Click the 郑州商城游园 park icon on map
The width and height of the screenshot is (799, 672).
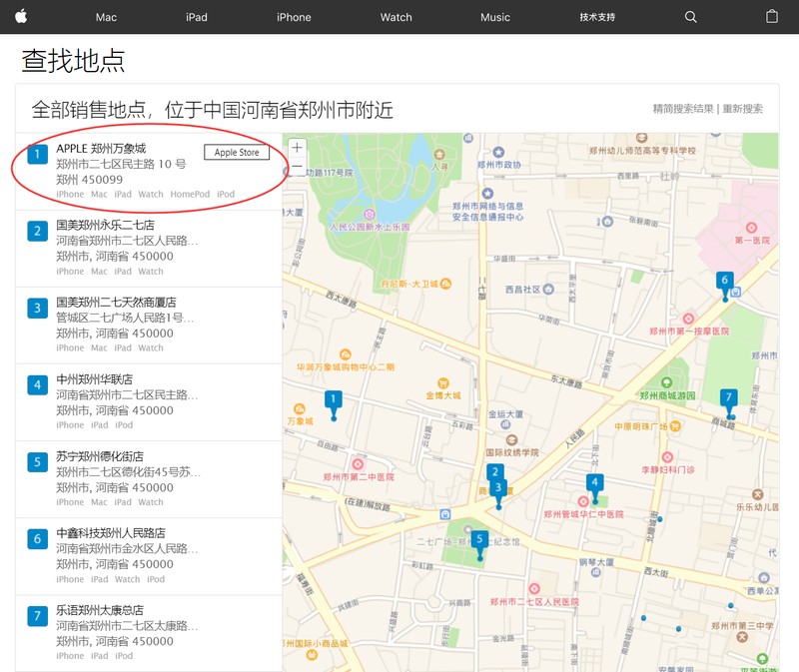click(666, 382)
